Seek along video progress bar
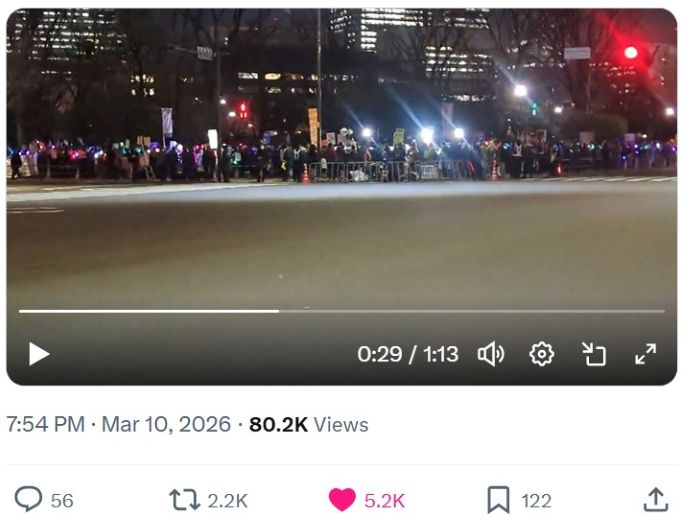Viewport: 686px width, 521px height. (342, 311)
